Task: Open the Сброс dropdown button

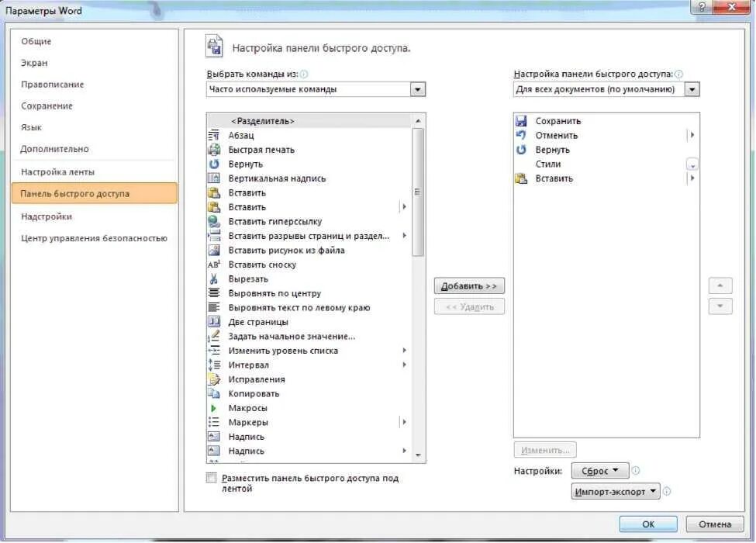Action: pyautogui.click(x=600, y=471)
